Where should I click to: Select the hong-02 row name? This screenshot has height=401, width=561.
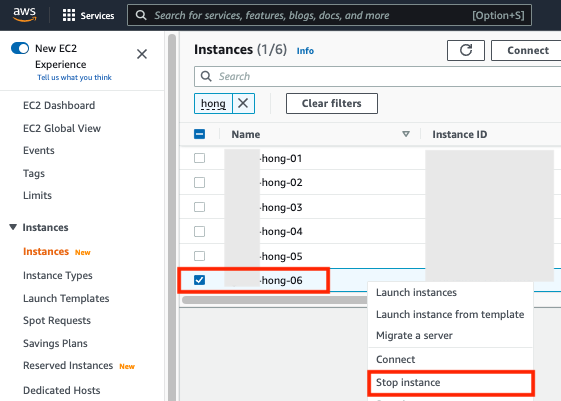[x=282, y=182]
